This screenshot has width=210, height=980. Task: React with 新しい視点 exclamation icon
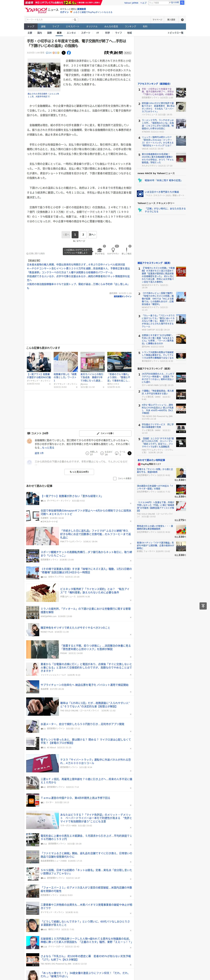[127, 250]
